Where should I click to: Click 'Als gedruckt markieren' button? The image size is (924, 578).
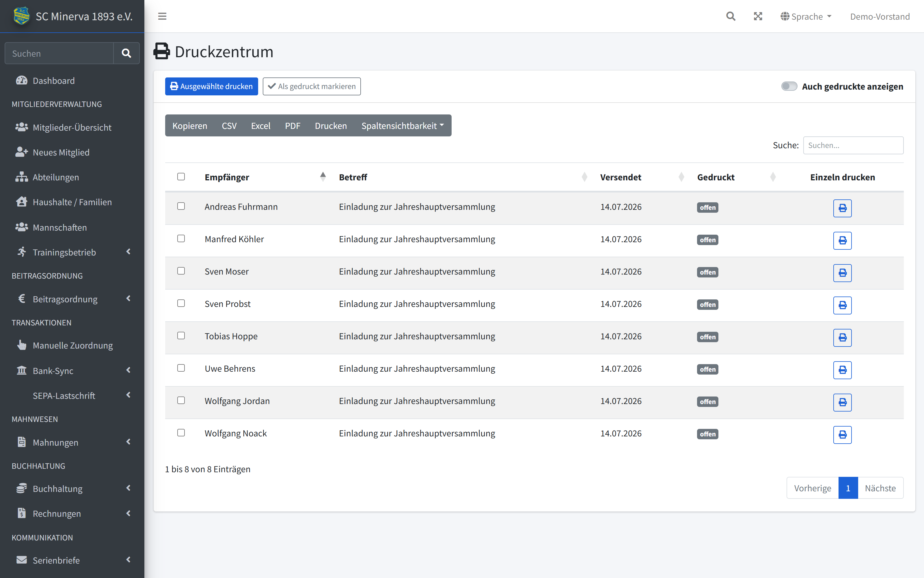coord(312,86)
